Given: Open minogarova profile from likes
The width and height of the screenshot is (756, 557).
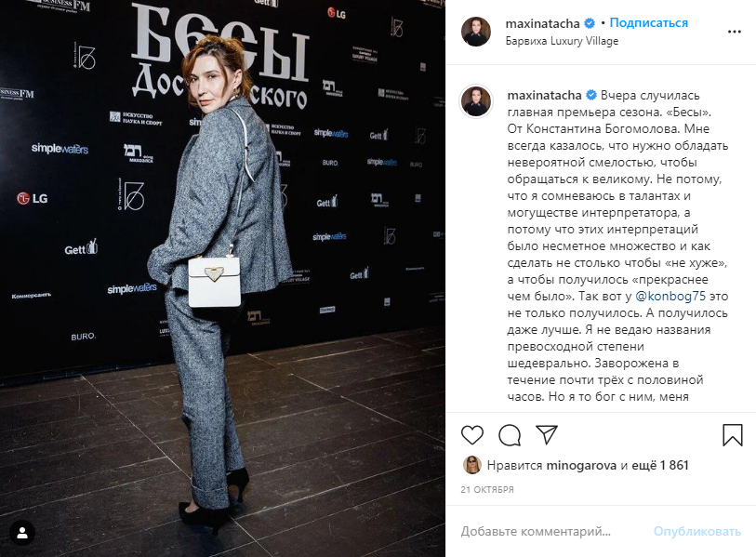Looking at the screenshot, I should (x=581, y=465).
